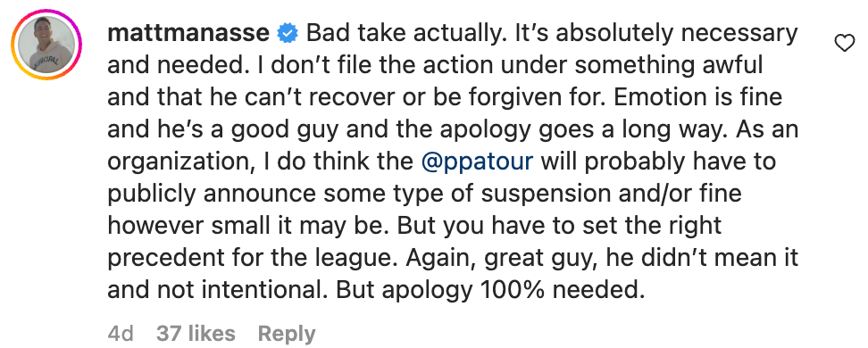Click the blue verified badge
Screen dimensions: 868x348
pyautogui.click(x=288, y=34)
